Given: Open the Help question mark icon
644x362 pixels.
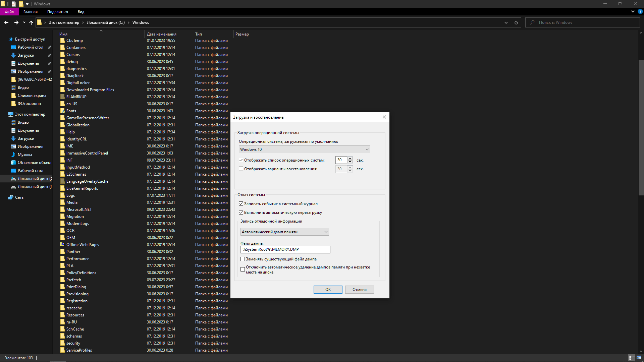Looking at the screenshot, I should click(640, 11).
